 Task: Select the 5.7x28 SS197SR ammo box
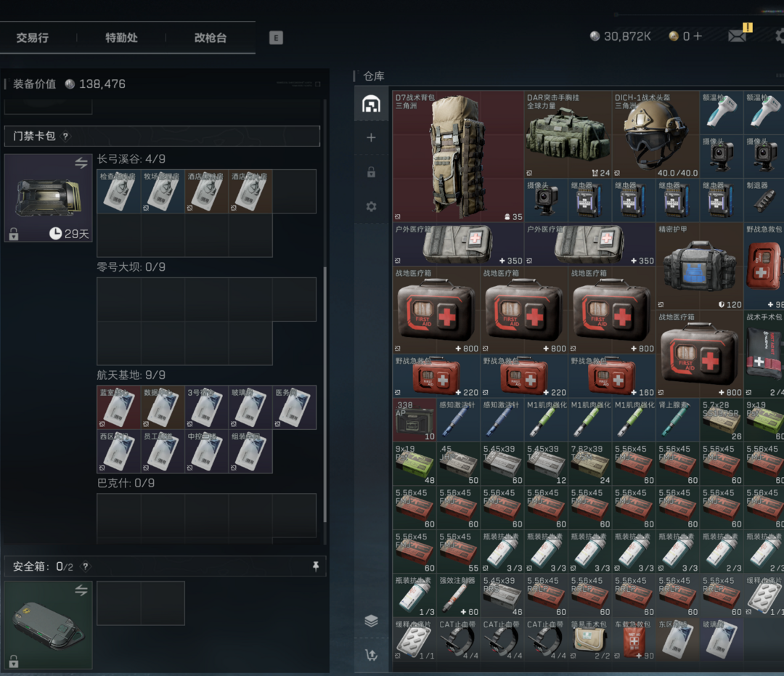pos(722,420)
